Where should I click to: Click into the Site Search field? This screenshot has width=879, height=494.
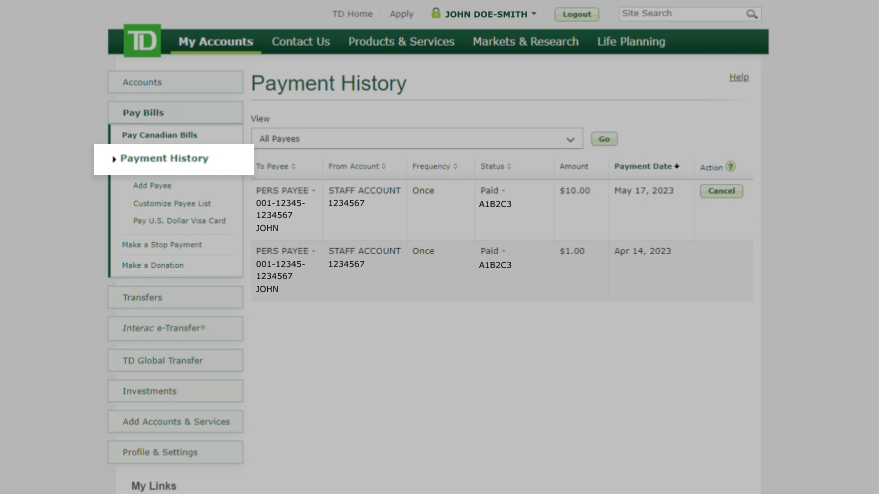pyautogui.click(x=682, y=14)
